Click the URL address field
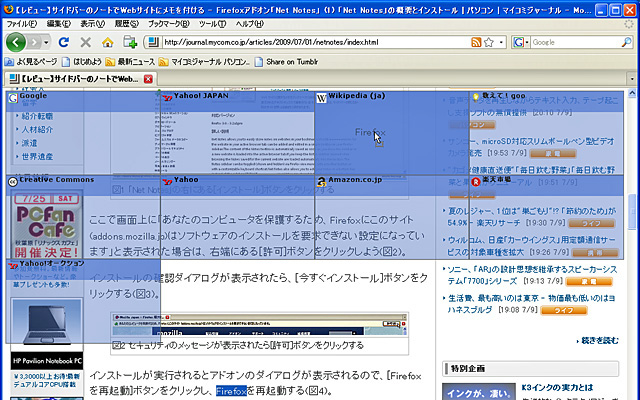 point(315,42)
